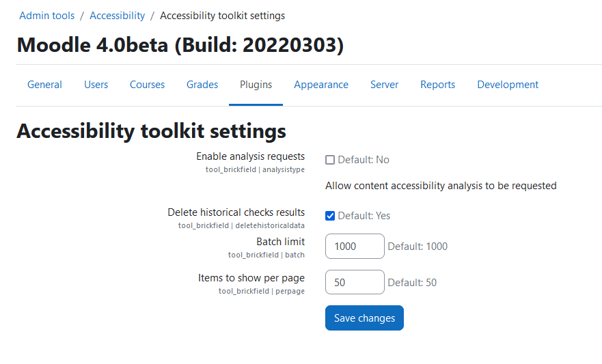Enable the analysis requests checkbox
Image resolution: width=602 pixels, height=364 pixels.
coord(330,160)
